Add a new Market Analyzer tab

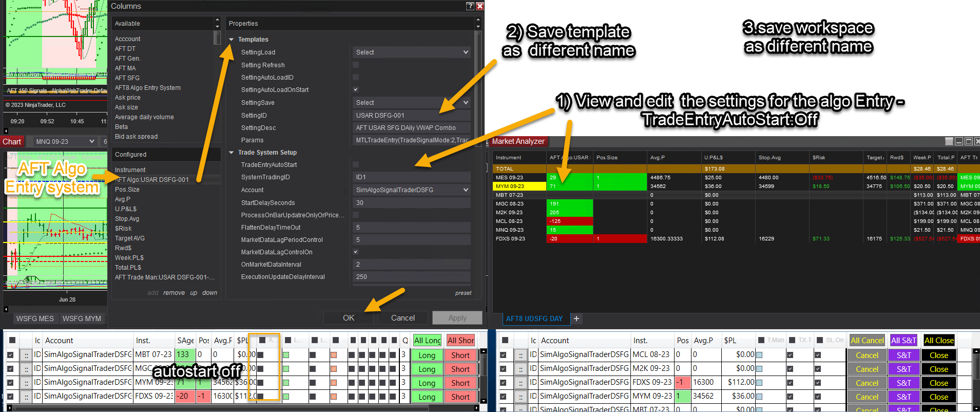point(577,319)
